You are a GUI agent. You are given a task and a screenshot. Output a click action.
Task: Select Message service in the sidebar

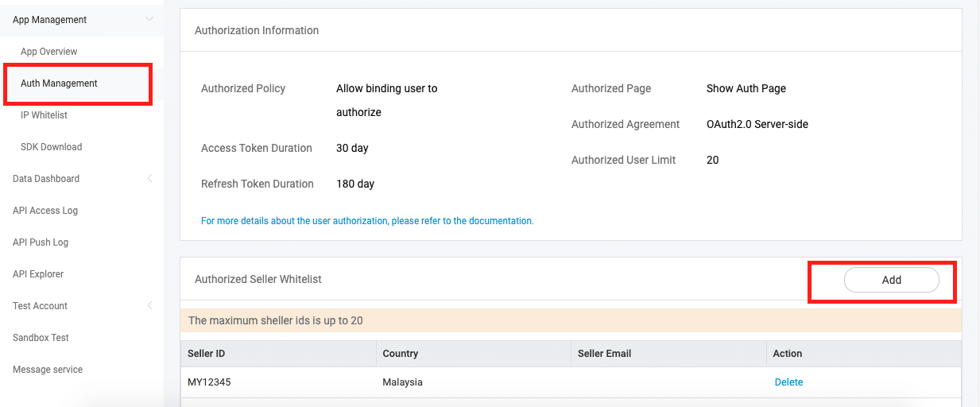pos(48,370)
